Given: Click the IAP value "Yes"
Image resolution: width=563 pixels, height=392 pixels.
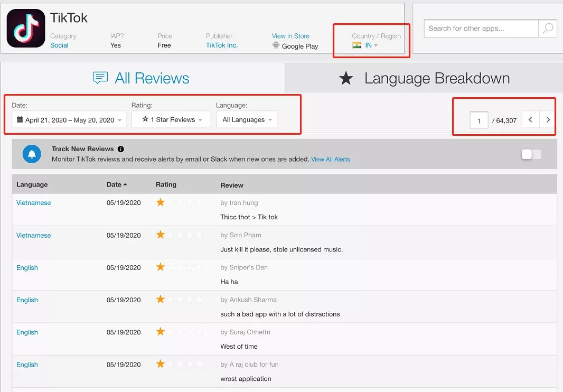Looking at the screenshot, I should 115,45.
